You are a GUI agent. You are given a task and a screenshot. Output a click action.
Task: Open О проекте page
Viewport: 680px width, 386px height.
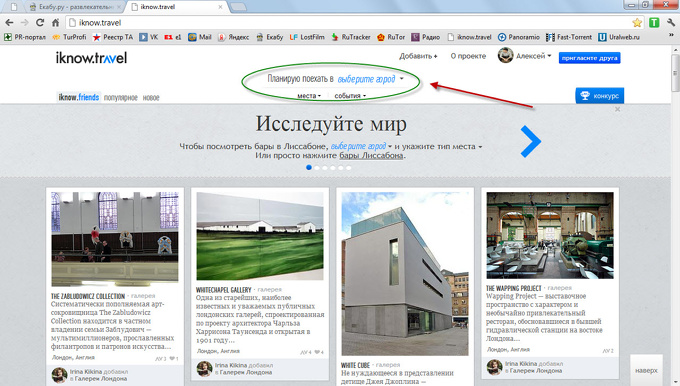(468, 56)
